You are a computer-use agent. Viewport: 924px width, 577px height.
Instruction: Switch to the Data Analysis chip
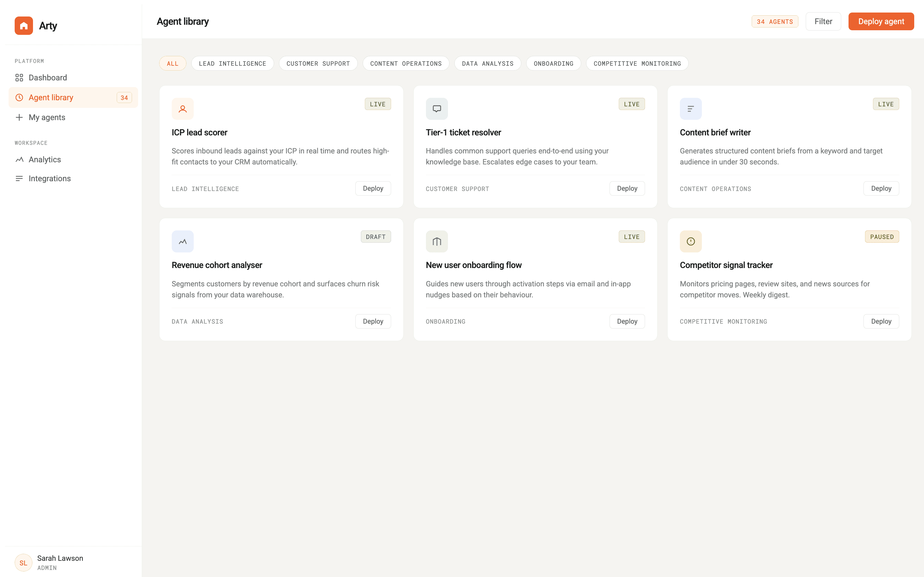(487, 63)
